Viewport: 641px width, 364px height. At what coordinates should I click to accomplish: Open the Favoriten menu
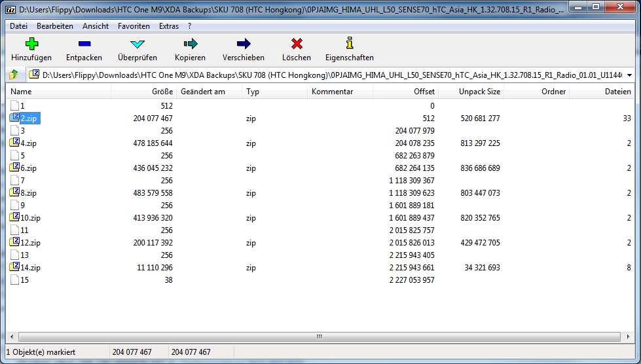134,26
